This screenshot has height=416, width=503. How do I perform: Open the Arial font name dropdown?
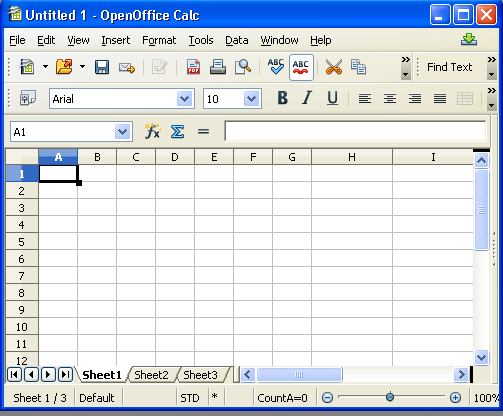click(x=185, y=99)
